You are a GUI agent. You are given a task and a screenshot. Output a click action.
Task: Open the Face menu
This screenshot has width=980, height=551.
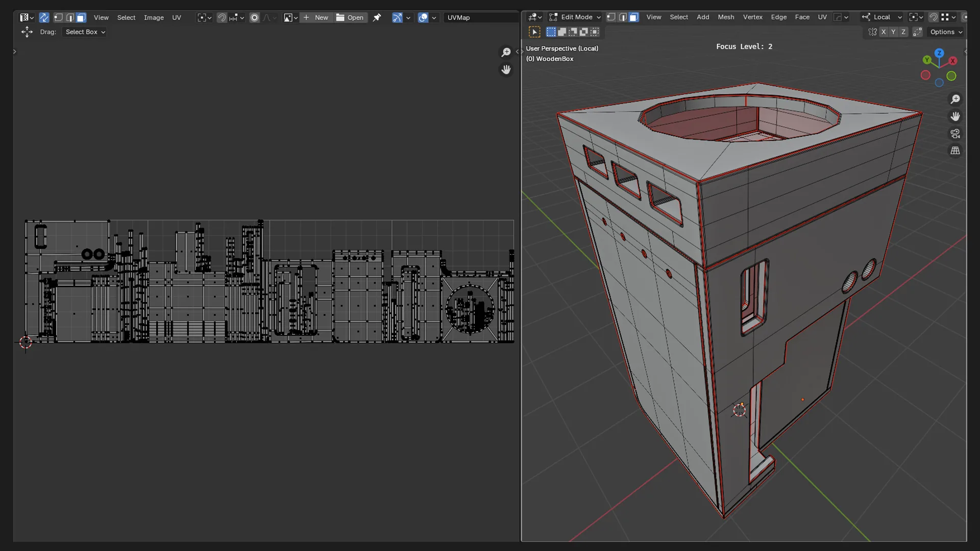pyautogui.click(x=802, y=17)
